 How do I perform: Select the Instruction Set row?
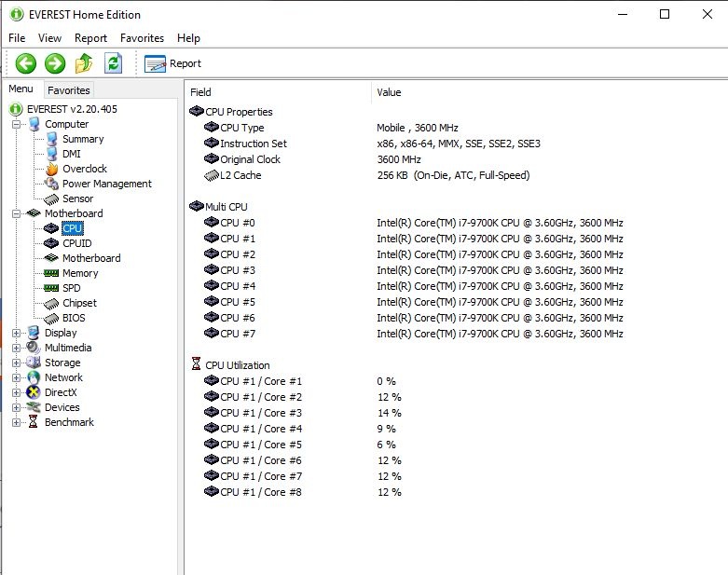[x=254, y=144]
